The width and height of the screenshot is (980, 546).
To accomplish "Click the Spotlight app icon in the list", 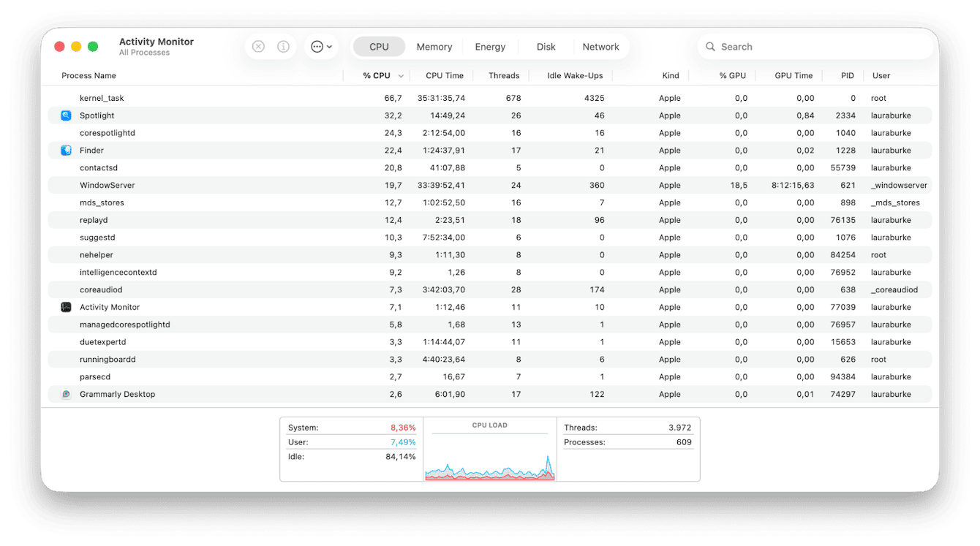I will [x=66, y=115].
